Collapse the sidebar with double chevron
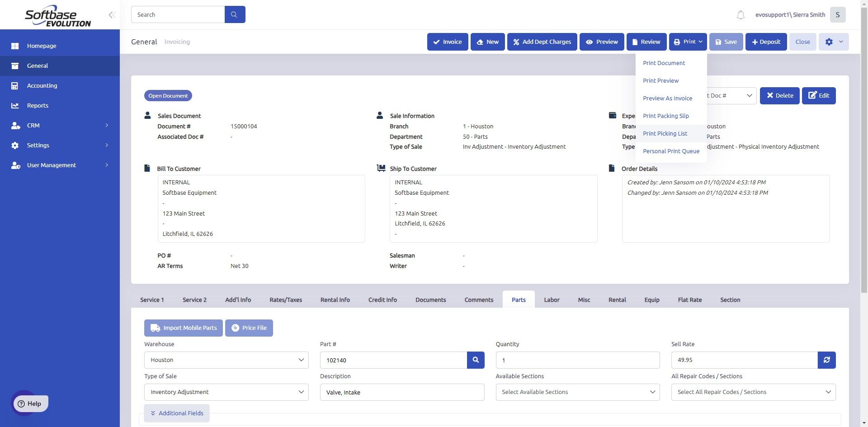 pos(112,15)
